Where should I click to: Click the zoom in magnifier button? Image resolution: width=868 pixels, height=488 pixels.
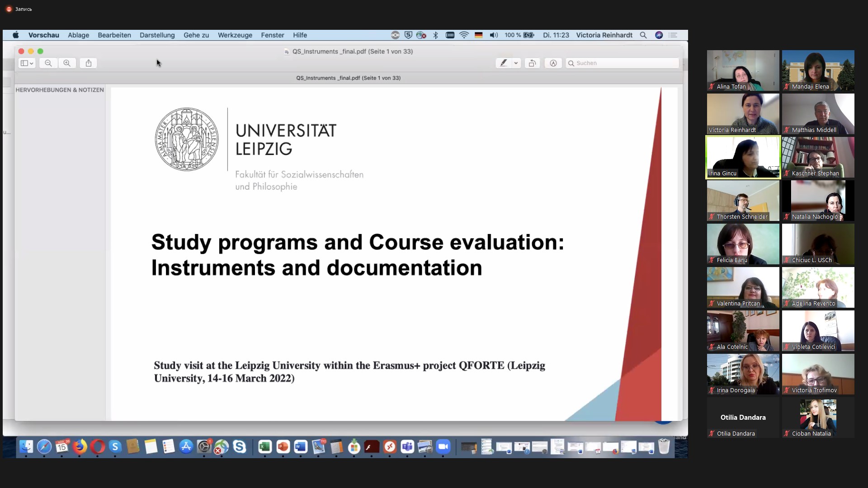point(67,63)
